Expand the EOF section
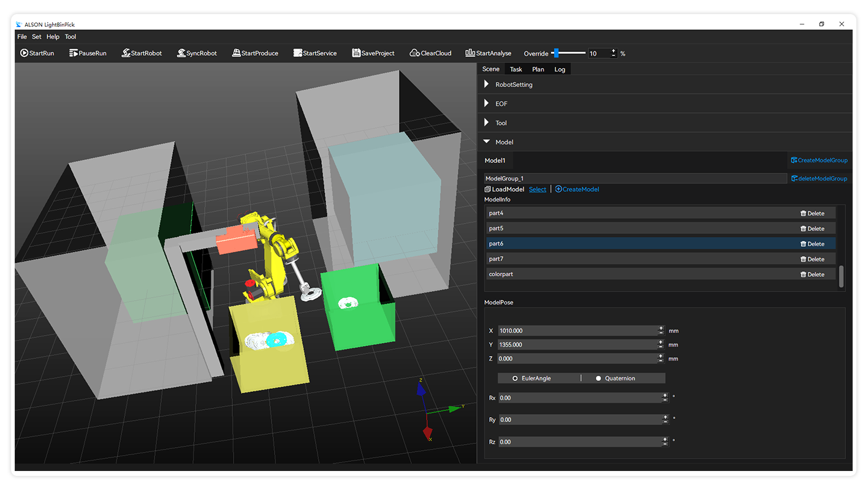The image size is (868, 490). [x=486, y=103]
